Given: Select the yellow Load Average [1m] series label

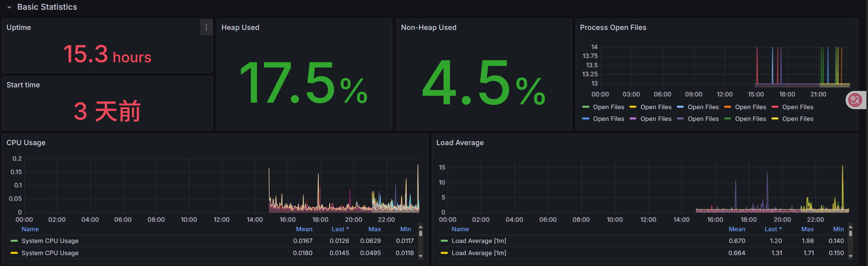Looking at the screenshot, I should [479, 253].
